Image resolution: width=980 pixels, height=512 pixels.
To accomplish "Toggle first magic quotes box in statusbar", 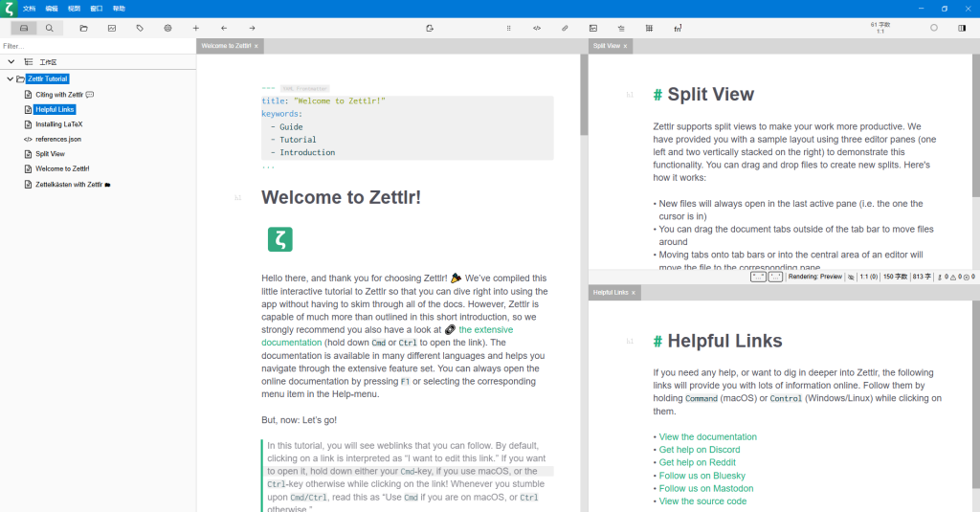I will coord(758,277).
